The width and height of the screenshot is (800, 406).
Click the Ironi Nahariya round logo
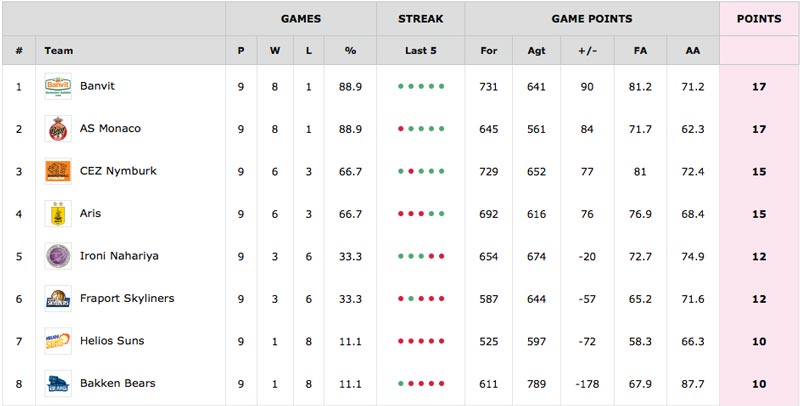58,256
